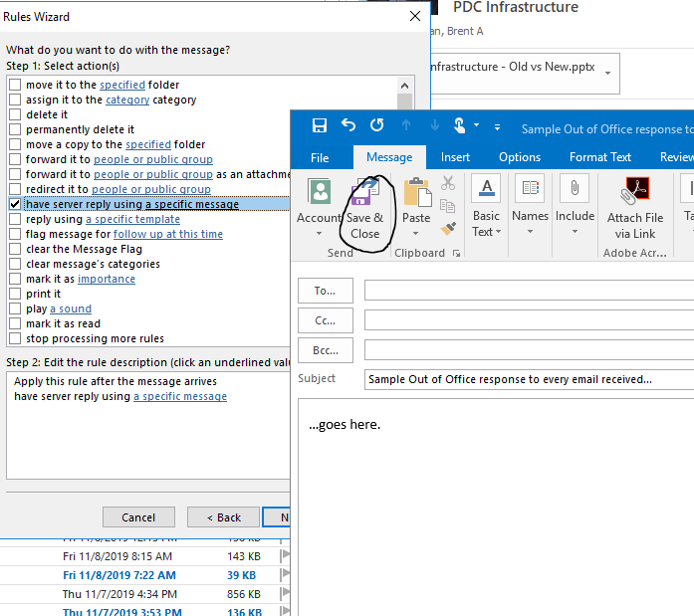This screenshot has height=616, width=694.
Task: Expand Basic Text group arrow
Action: [499, 232]
